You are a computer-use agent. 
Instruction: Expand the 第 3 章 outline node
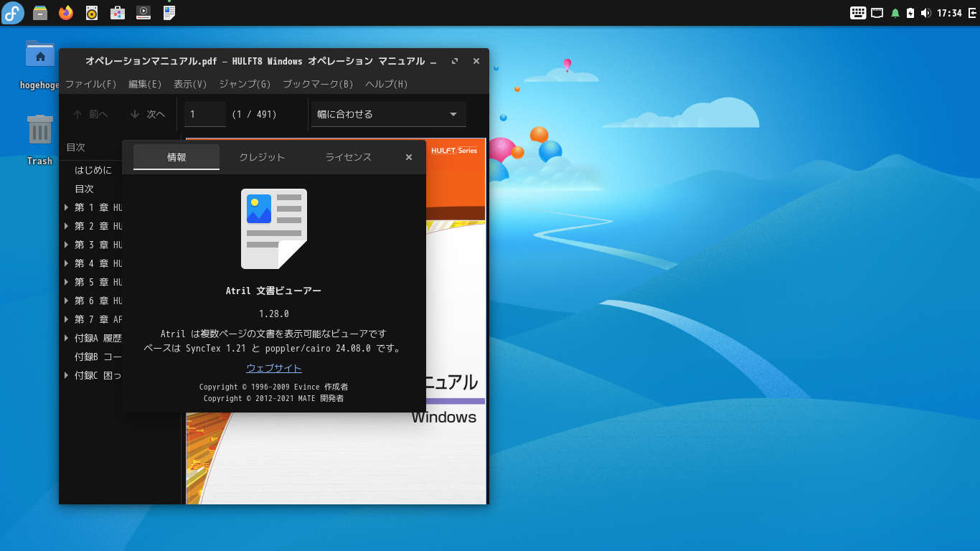(67, 245)
